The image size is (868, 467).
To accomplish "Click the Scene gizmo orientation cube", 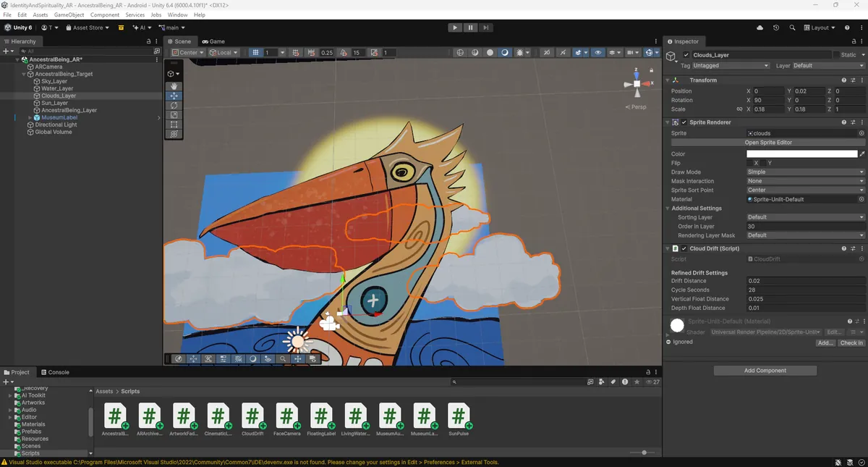I will click(637, 84).
